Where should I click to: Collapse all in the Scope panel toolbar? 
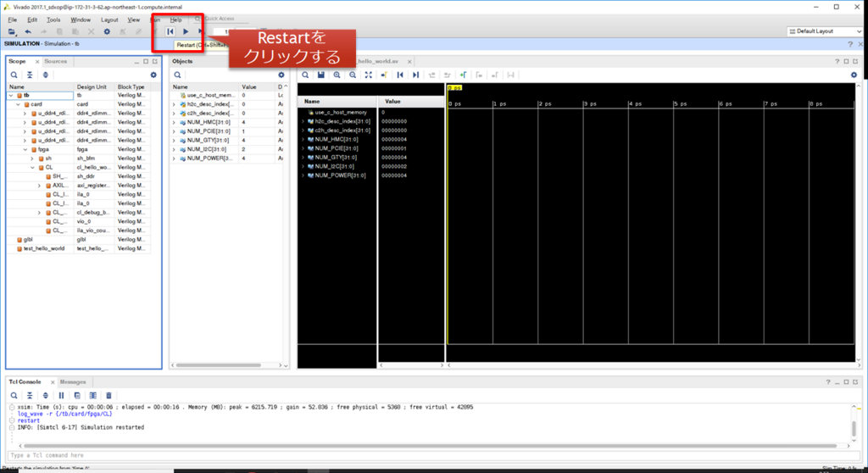pyautogui.click(x=30, y=75)
